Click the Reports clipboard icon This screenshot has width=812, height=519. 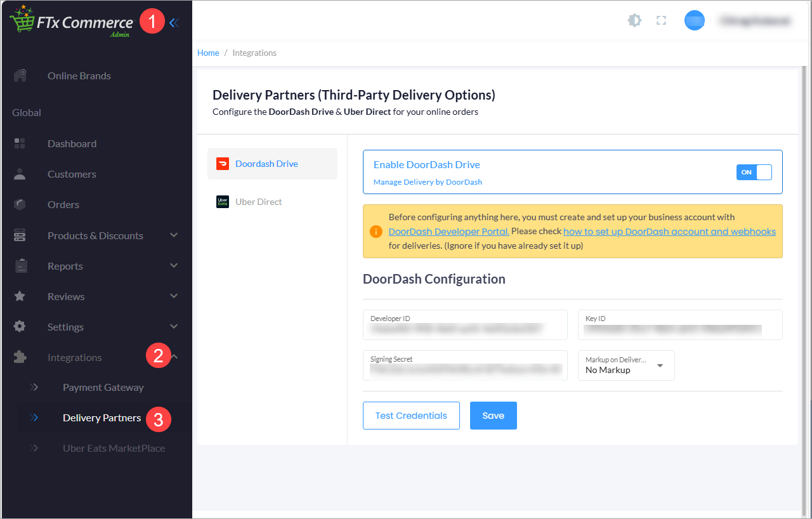click(x=20, y=266)
